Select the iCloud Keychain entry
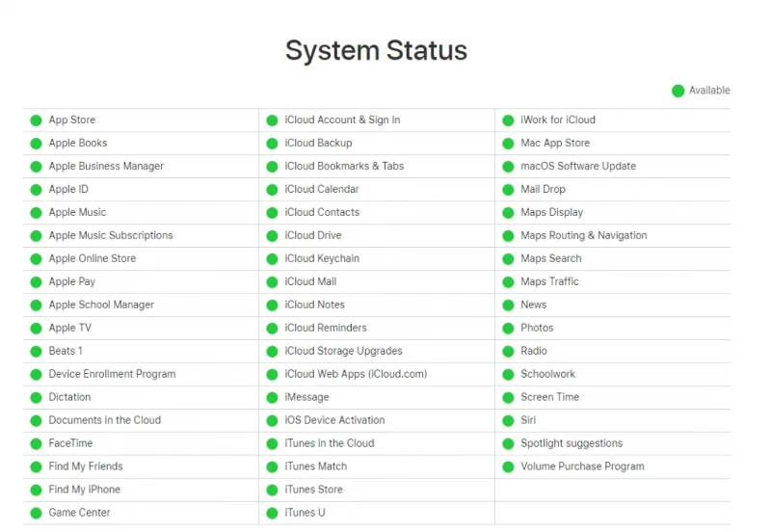The width and height of the screenshot is (771, 532). 322,258
